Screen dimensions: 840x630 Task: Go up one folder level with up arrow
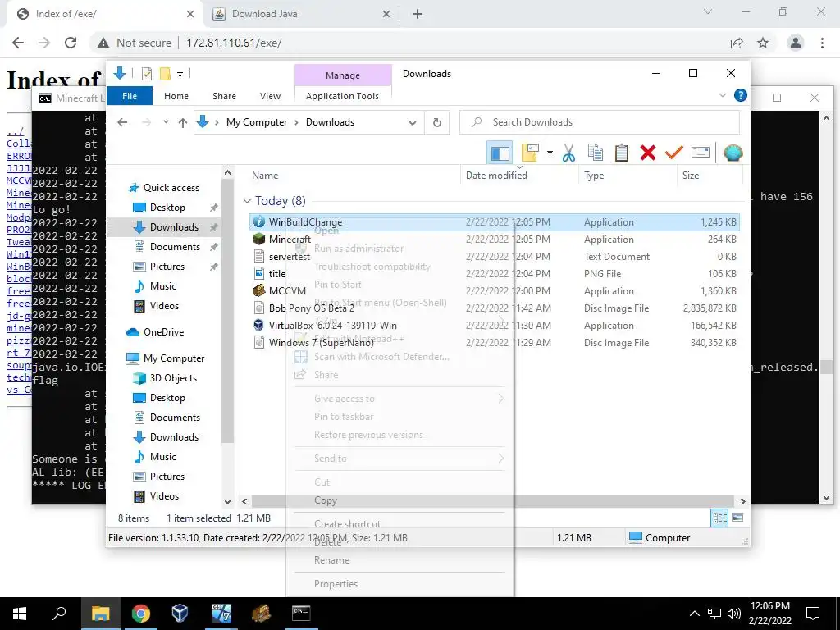(x=183, y=123)
